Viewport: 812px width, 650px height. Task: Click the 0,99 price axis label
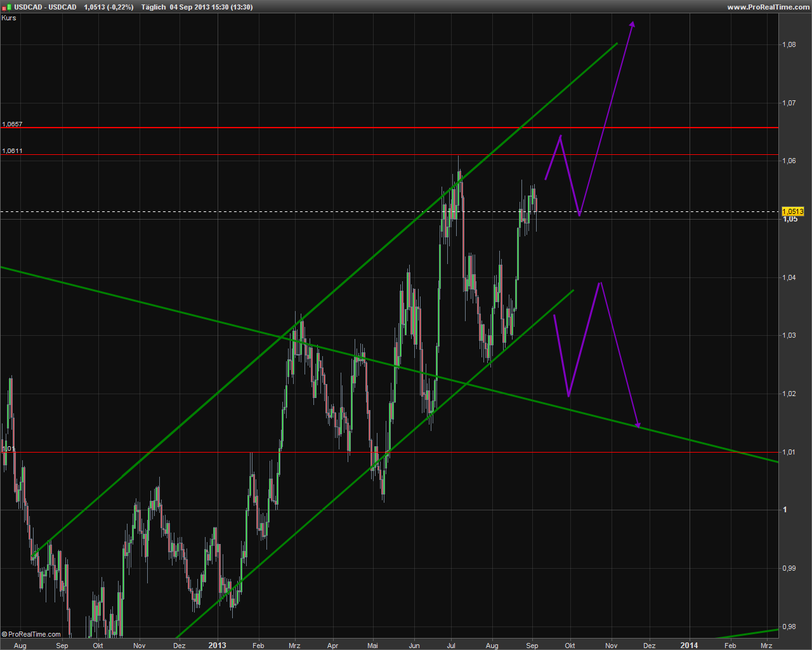(x=789, y=568)
